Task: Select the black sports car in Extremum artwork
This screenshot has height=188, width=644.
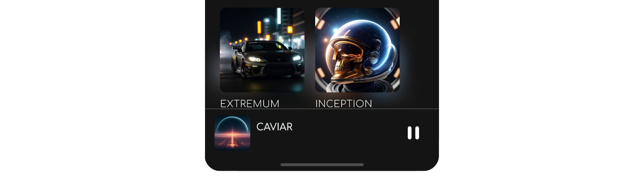Action: 267,59
